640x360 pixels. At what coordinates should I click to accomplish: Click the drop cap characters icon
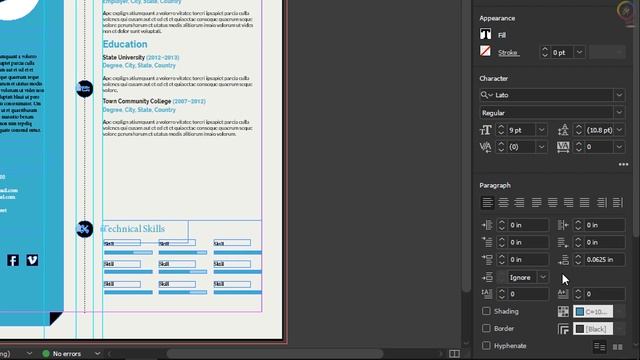pyautogui.click(x=563, y=293)
